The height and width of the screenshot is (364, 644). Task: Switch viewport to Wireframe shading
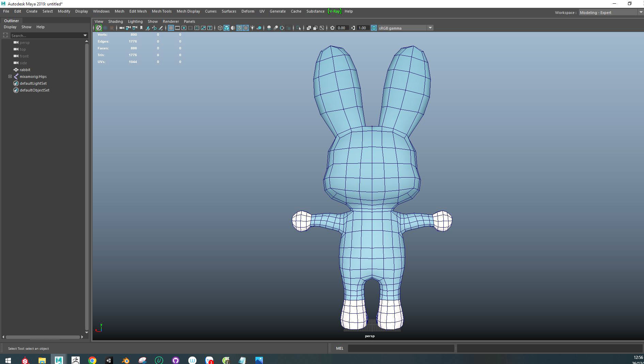220,28
